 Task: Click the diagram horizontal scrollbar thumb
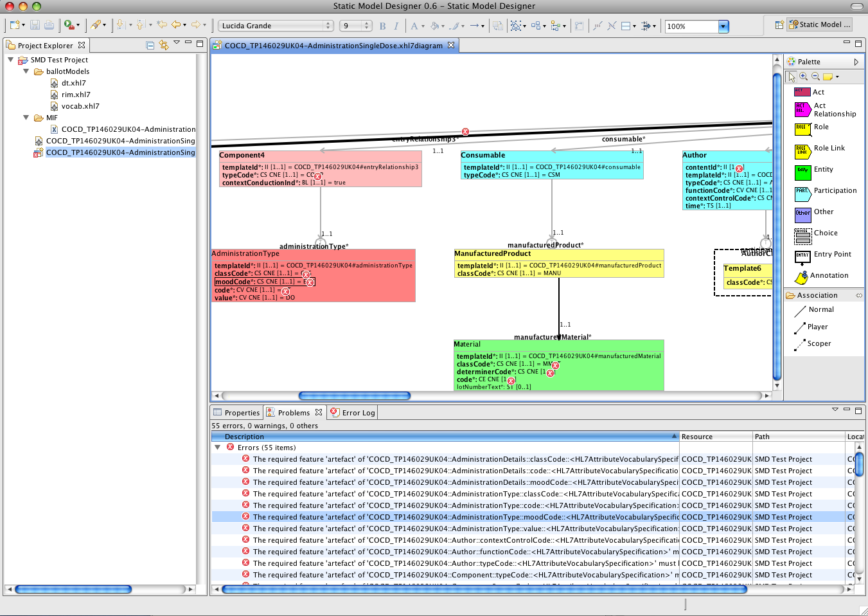point(354,396)
